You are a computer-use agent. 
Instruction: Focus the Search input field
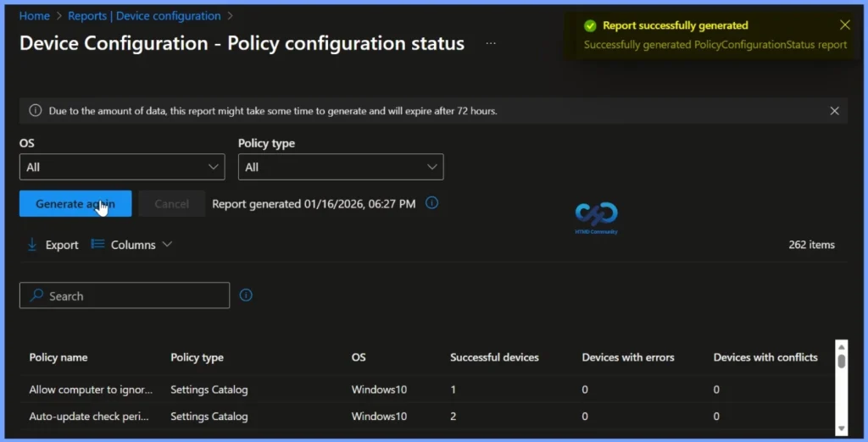(x=125, y=296)
